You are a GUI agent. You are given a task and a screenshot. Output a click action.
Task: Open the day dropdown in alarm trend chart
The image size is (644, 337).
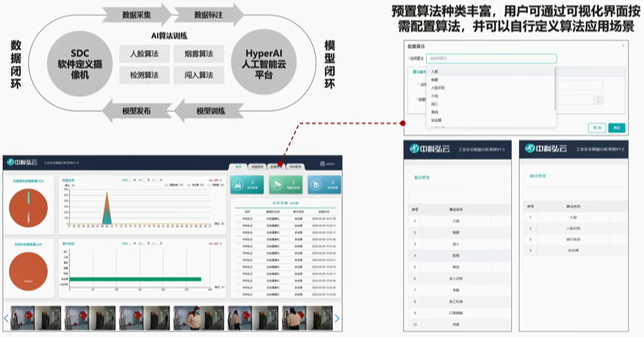(155, 180)
